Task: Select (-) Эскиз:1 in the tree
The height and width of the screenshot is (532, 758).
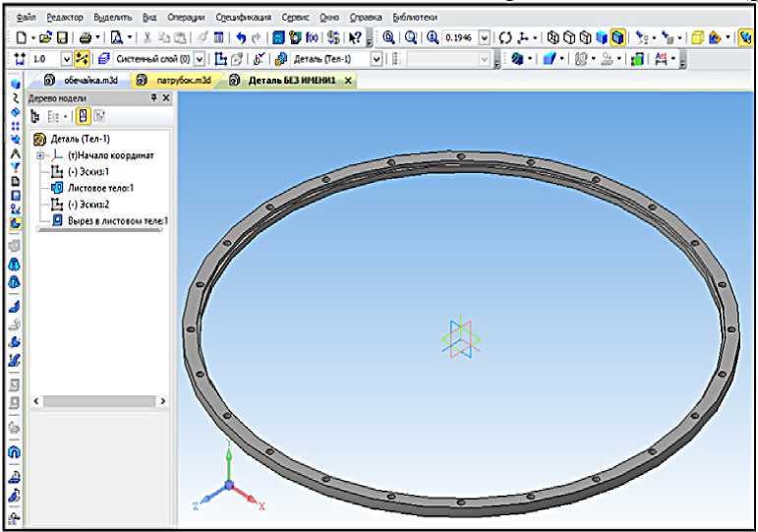Action: 88,172
